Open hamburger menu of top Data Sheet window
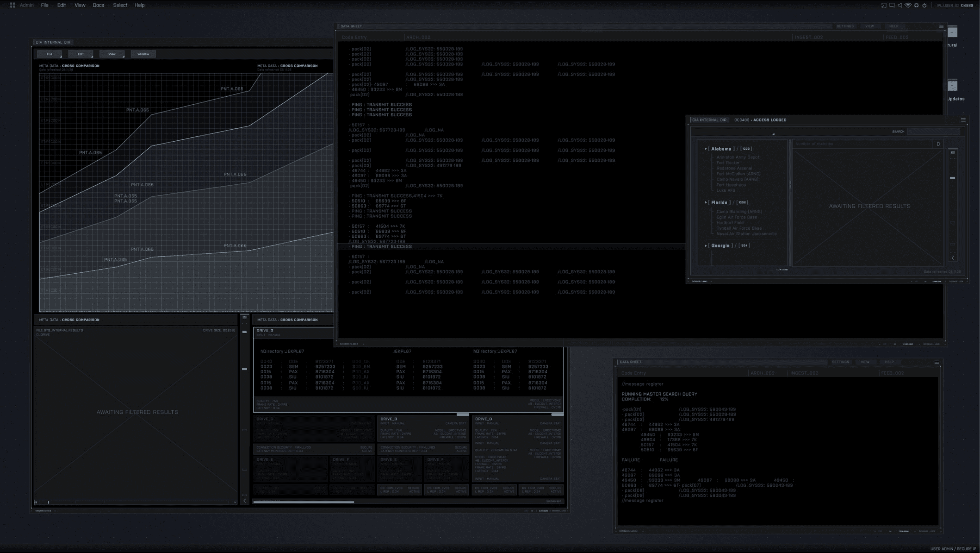Image resolution: width=980 pixels, height=553 pixels. tap(941, 26)
